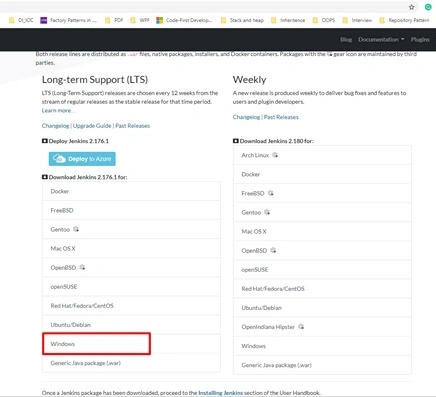Select OpenBSD under LTS downloads

[131, 267]
